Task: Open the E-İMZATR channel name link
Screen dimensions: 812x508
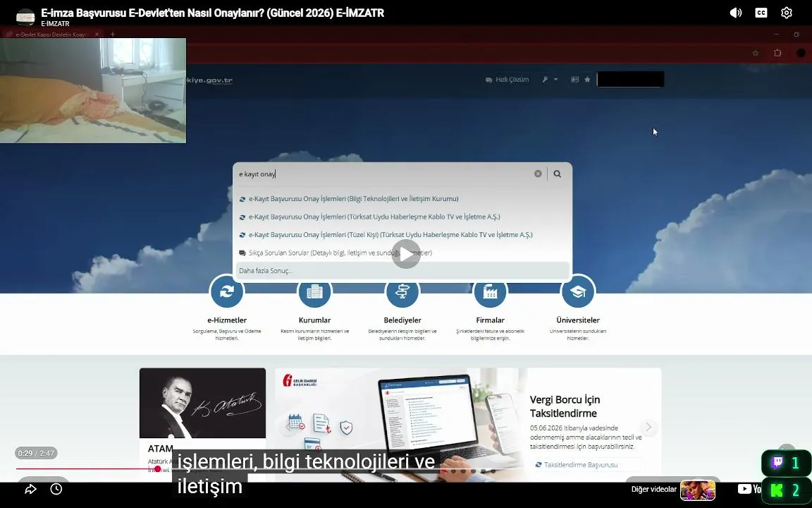Action: (x=56, y=24)
